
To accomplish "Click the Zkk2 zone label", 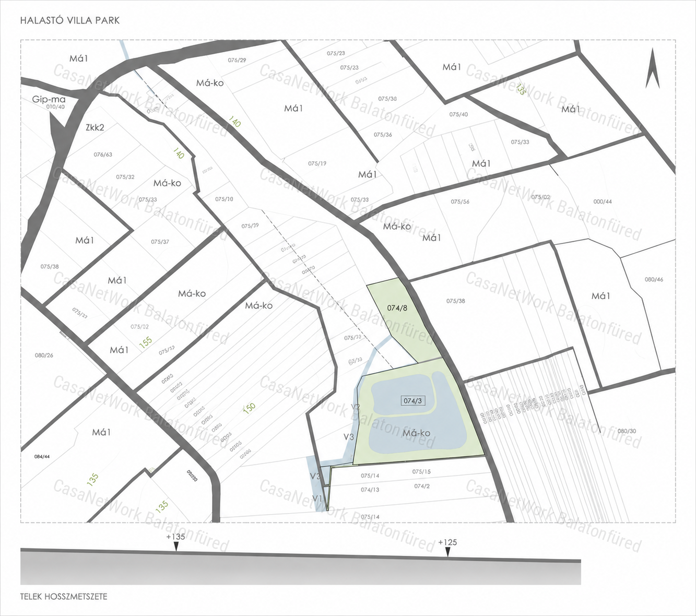I will pos(95,127).
